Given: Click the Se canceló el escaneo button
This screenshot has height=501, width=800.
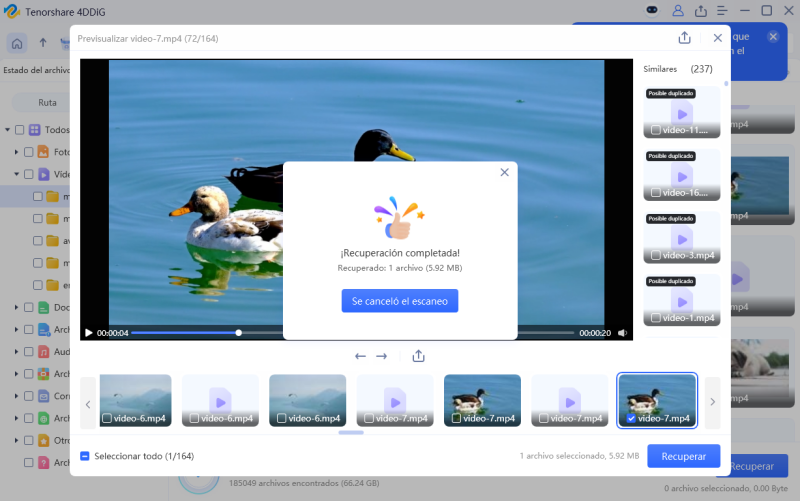Looking at the screenshot, I should 399,301.
